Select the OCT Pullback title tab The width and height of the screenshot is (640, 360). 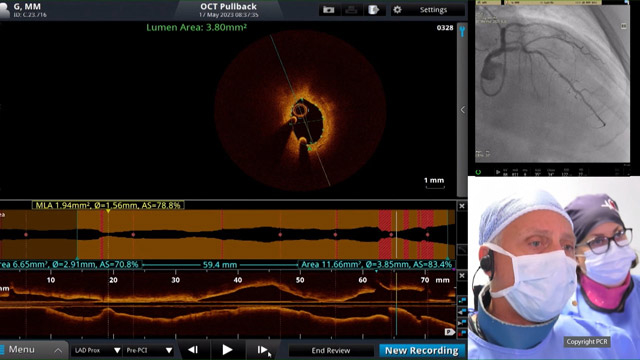(x=228, y=9)
